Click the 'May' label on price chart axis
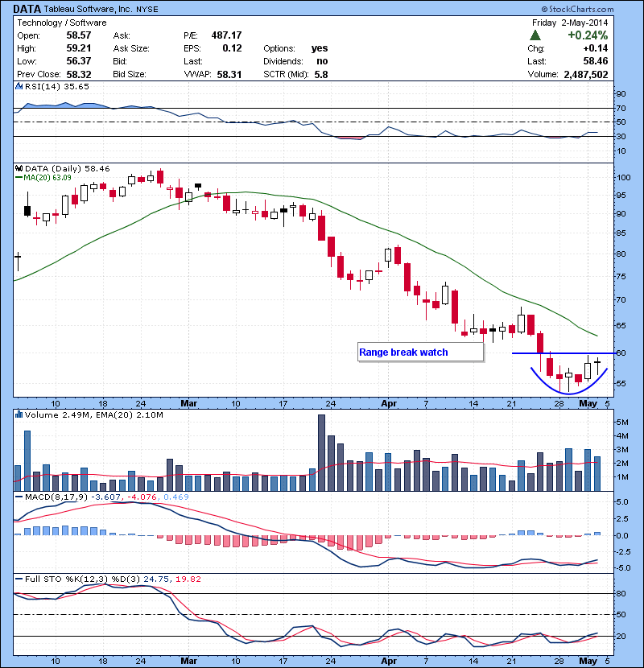This screenshot has width=644, height=668. coord(588,403)
